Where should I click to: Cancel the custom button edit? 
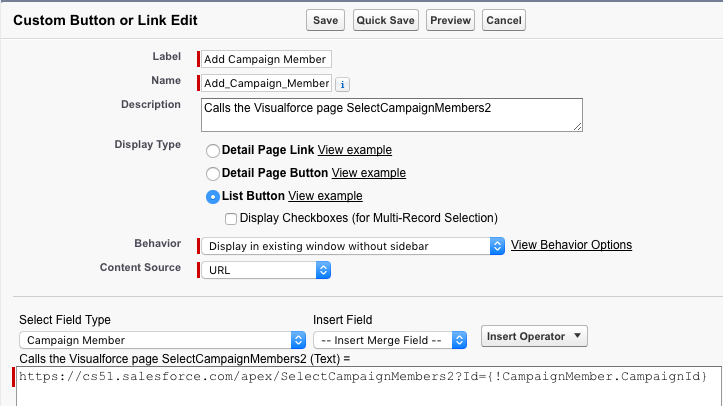tap(504, 20)
